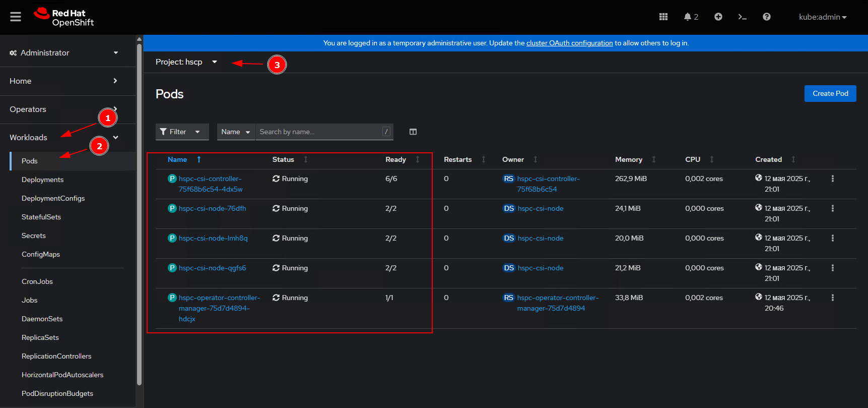Open the kube:admin user menu
This screenshot has height=408, width=868.
pyautogui.click(x=823, y=17)
